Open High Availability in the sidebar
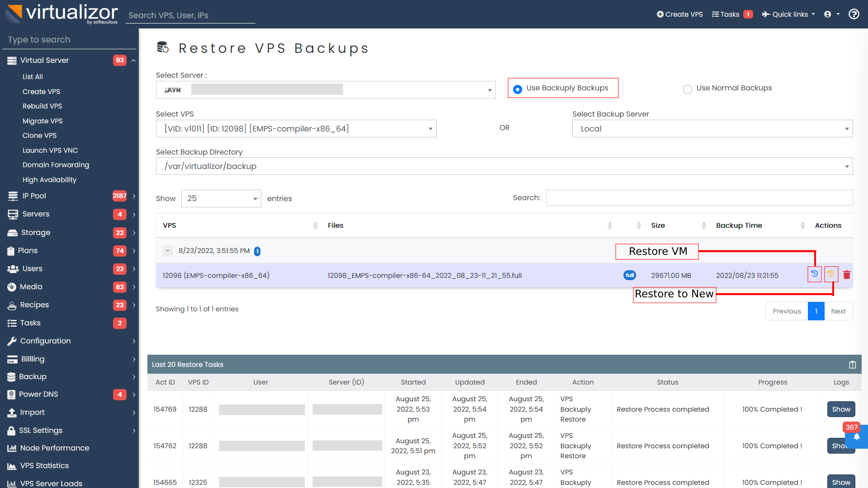 click(x=49, y=180)
